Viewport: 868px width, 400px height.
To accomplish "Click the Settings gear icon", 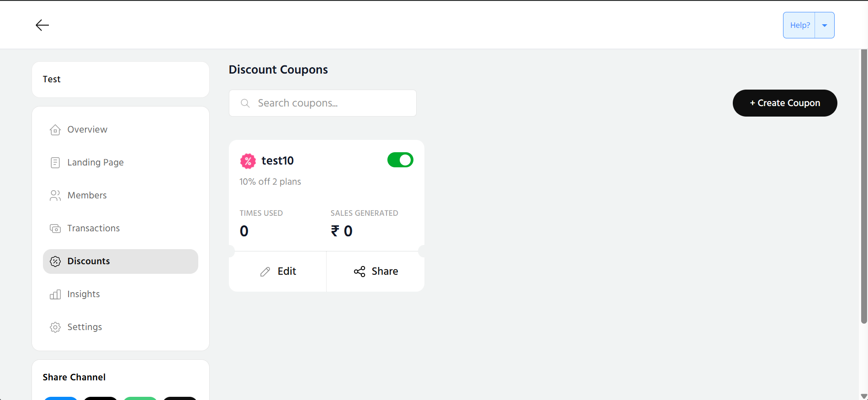I will (x=55, y=327).
